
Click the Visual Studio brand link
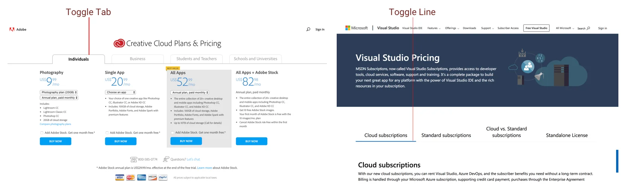388,28
